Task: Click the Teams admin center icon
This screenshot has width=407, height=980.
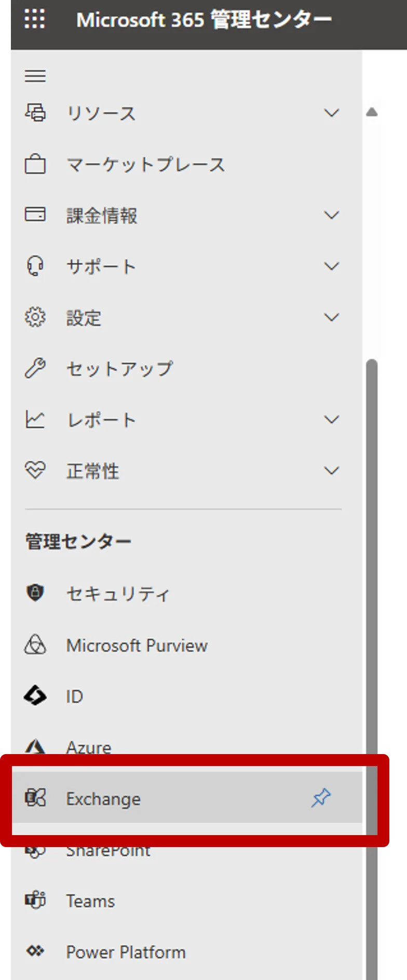Action: (35, 901)
